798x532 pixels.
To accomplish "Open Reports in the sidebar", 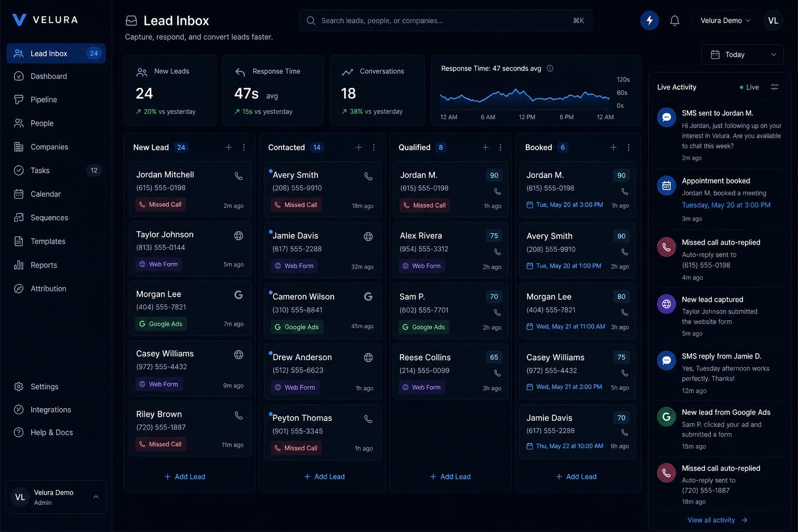I will (x=56, y=265).
